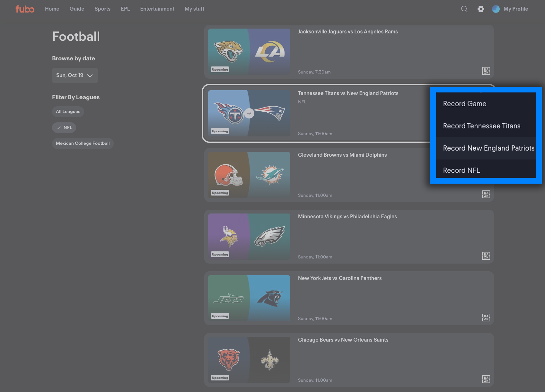Click DAZN channel icon on Jets vs Panthers

click(x=486, y=318)
